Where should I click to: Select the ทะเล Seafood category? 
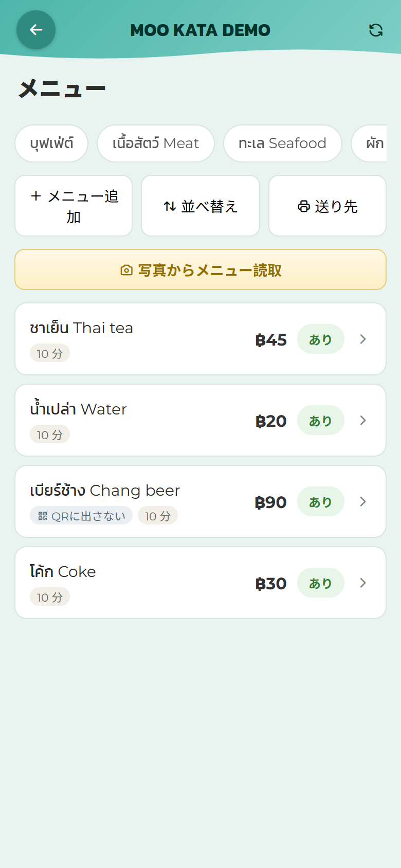pos(283,143)
